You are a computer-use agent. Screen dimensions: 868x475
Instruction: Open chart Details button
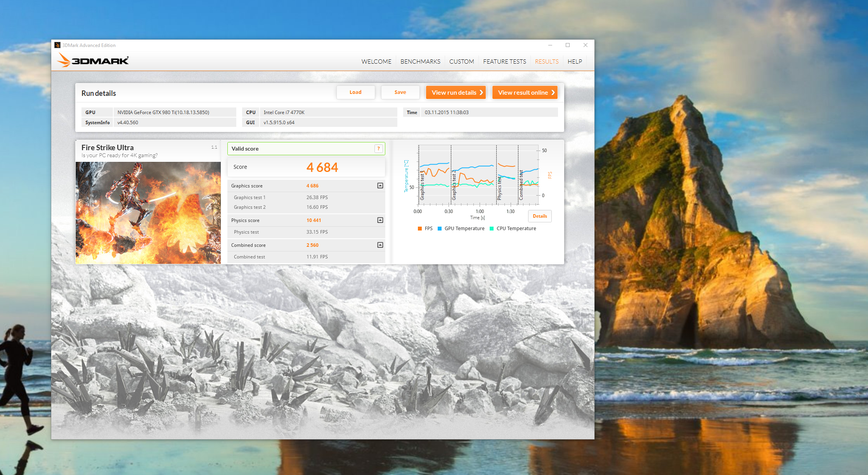(x=539, y=216)
